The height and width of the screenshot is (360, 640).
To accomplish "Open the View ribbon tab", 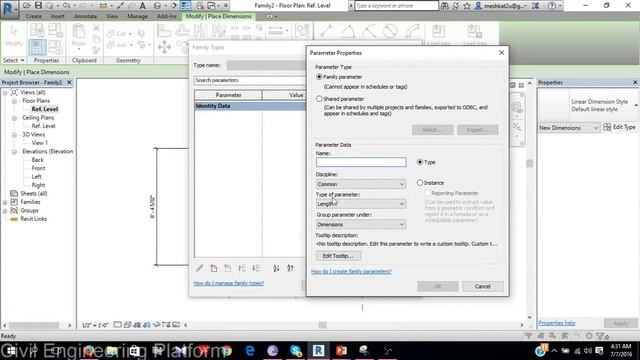I will click(112, 16).
